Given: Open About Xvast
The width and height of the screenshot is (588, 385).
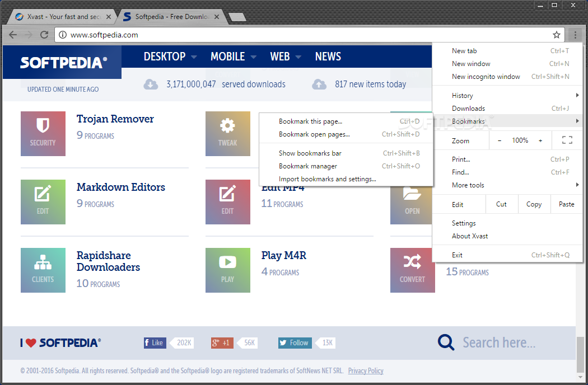Looking at the screenshot, I should pos(507,236).
